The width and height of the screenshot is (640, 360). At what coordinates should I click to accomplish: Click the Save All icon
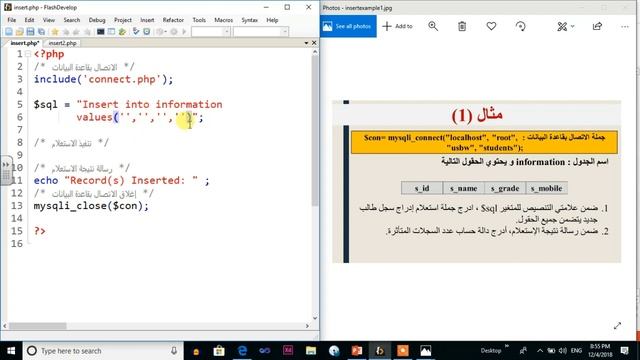[41, 31]
